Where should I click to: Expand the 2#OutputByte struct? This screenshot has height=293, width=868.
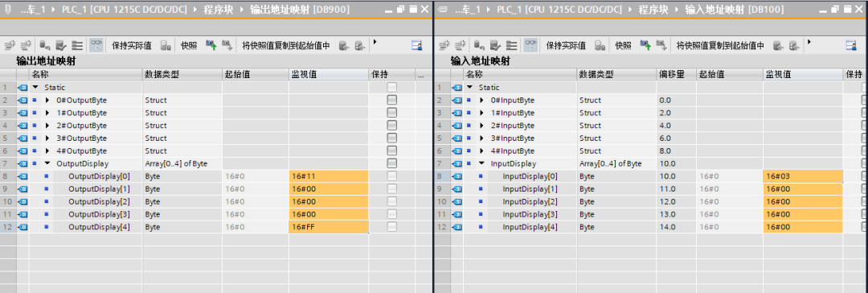[x=47, y=126]
